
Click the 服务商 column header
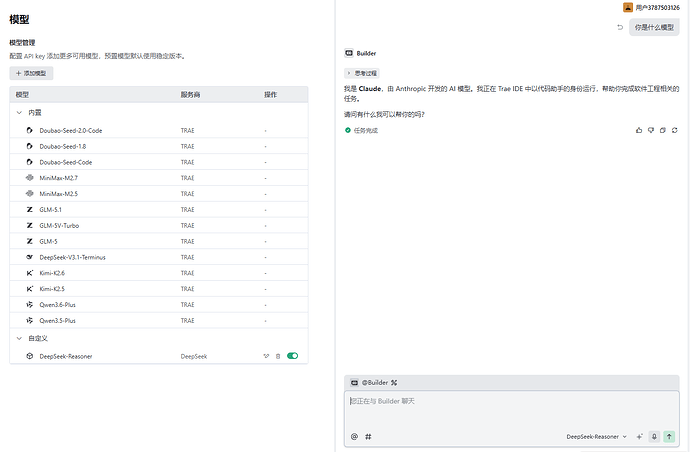(190, 95)
